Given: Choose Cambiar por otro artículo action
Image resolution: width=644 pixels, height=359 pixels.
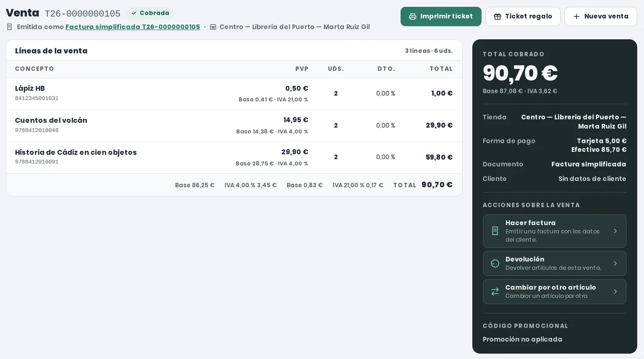Looking at the screenshot, I should tap(555, 292).
